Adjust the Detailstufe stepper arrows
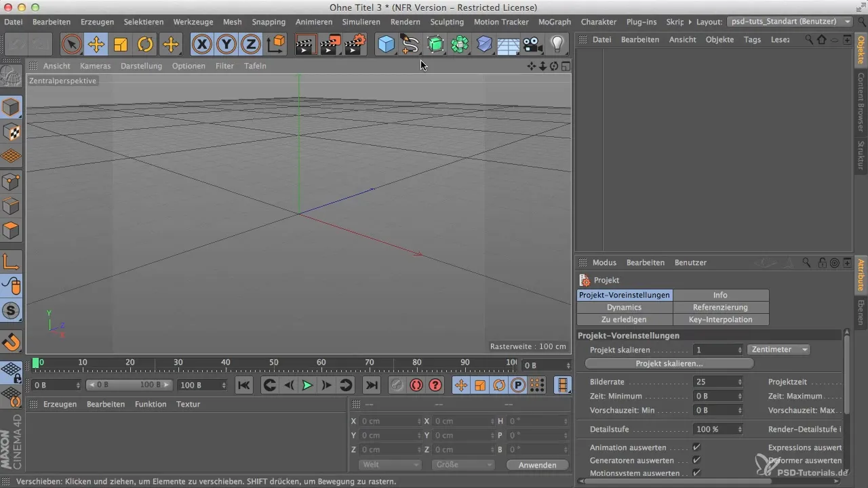 pyautogui.click(x=740, y=429)
